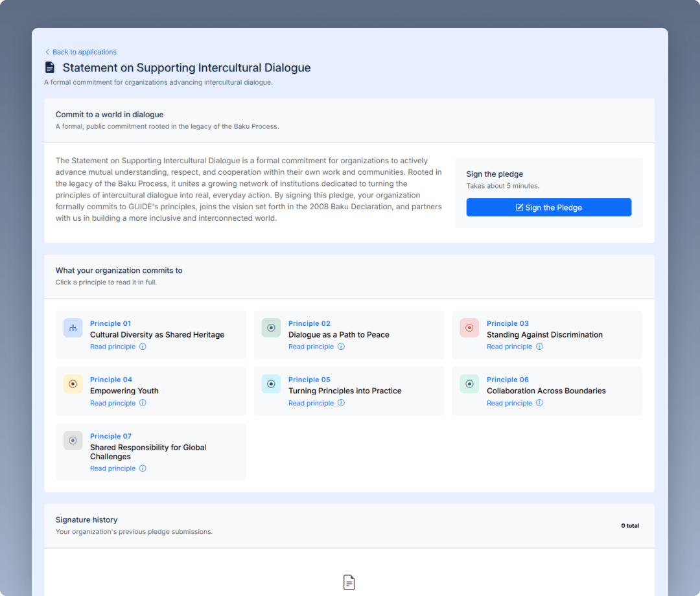Click the blue icon for Principle 01
This screenshot has height=596, width=700.
click(73, 328)
